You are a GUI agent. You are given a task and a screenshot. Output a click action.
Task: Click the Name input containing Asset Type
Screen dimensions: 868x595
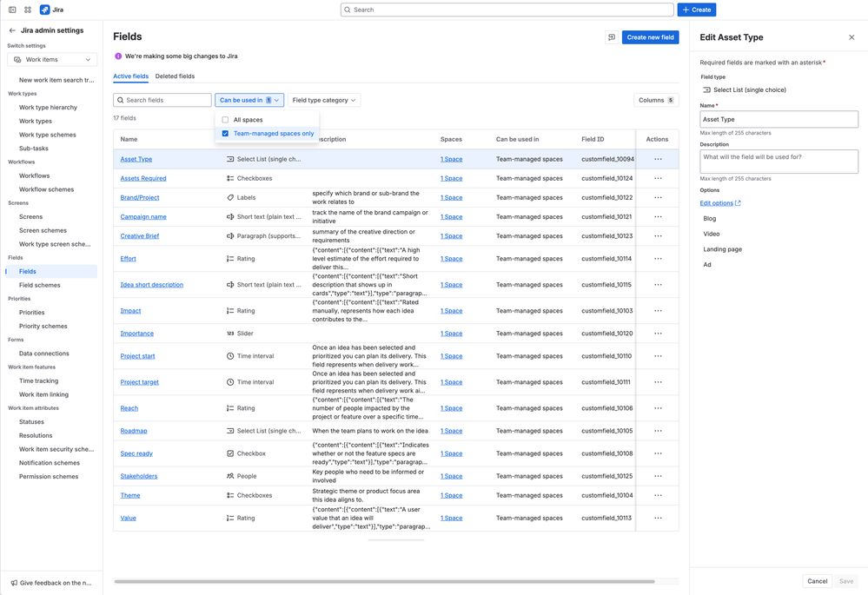pos(779,119)
